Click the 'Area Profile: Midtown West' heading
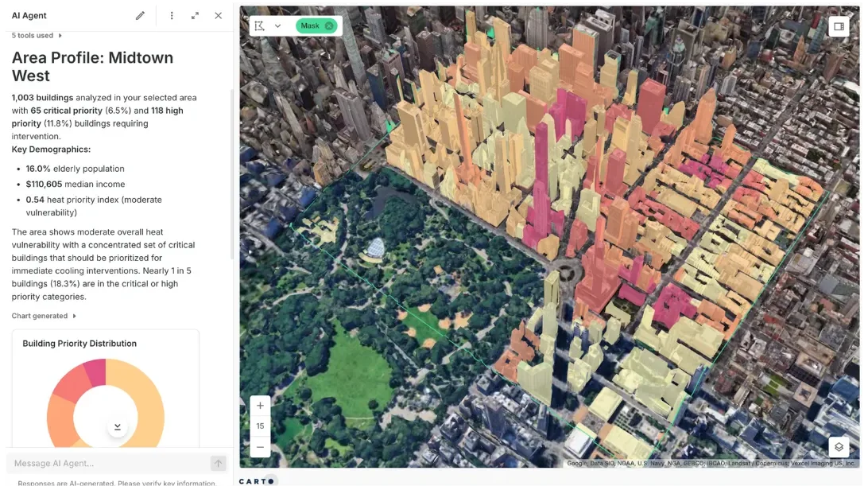The width and height of the screenshot is (868, 490). (x=92, y=67)
